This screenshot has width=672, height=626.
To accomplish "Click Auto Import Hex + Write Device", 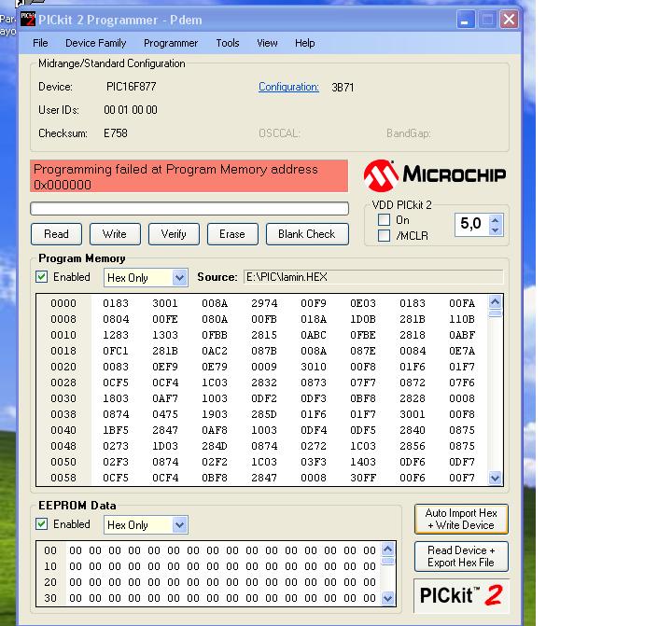I will click(x=461, y=519).
